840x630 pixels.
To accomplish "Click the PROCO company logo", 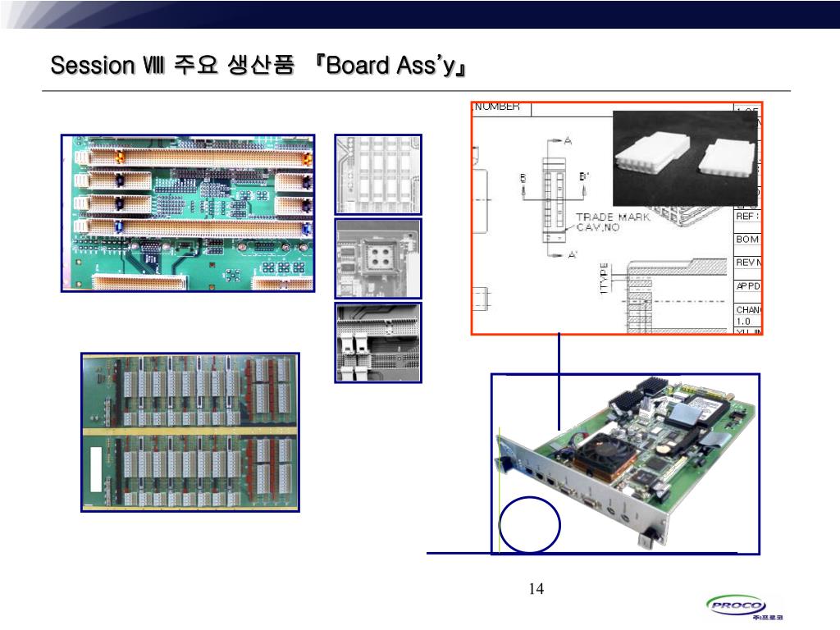I will [x=745, y=608].
